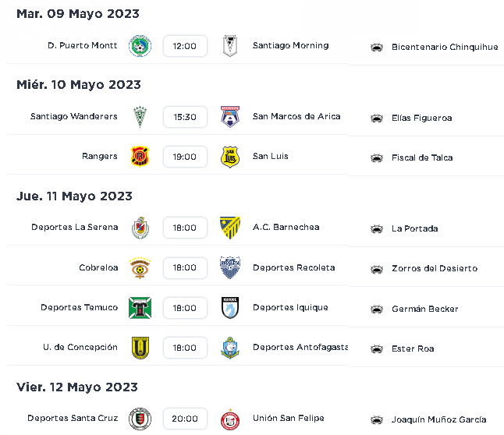Click the Deportes Temuco green crest
Viewport: 504px width, 435px height.
140,308
